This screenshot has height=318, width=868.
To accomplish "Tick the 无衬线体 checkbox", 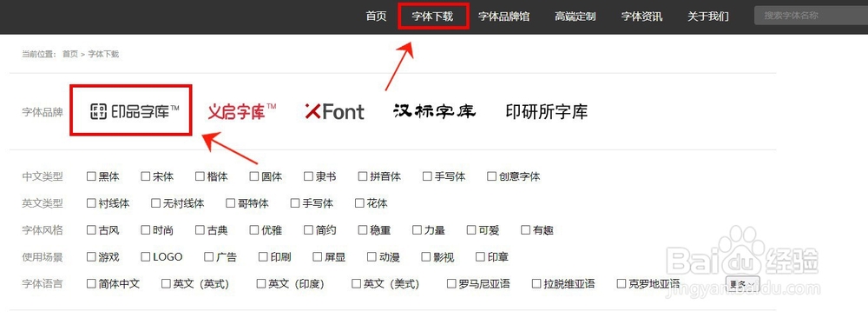I will pos(155,203).
